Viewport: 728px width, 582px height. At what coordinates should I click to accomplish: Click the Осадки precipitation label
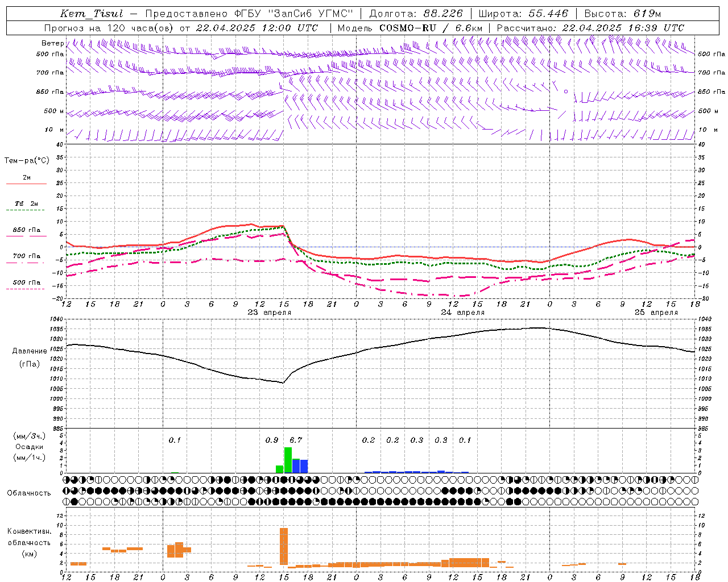[x=29, y=447]
